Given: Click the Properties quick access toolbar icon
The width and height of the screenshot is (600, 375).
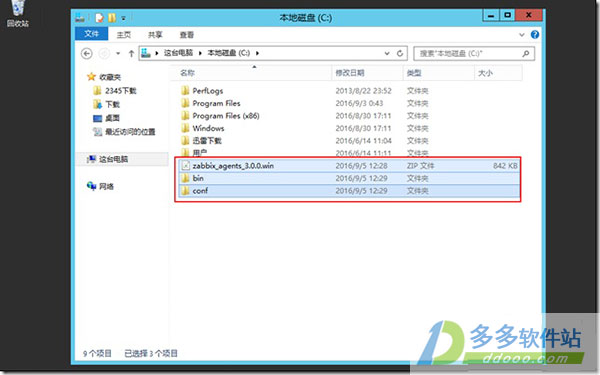Looking at the screenshot, I should pos(99,18).
